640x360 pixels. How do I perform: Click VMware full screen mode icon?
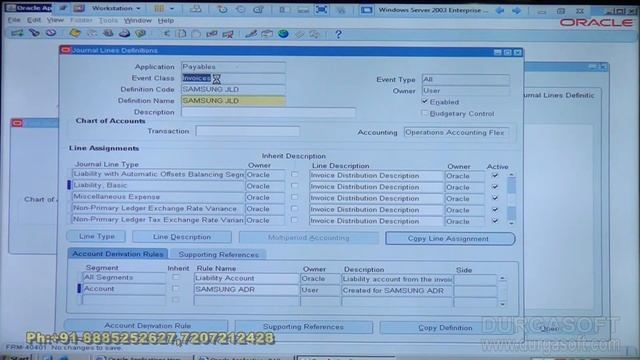322,9
